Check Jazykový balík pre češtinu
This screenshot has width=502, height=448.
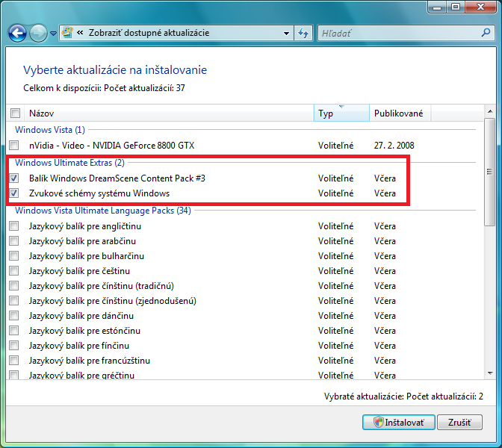tap(14, 271)
